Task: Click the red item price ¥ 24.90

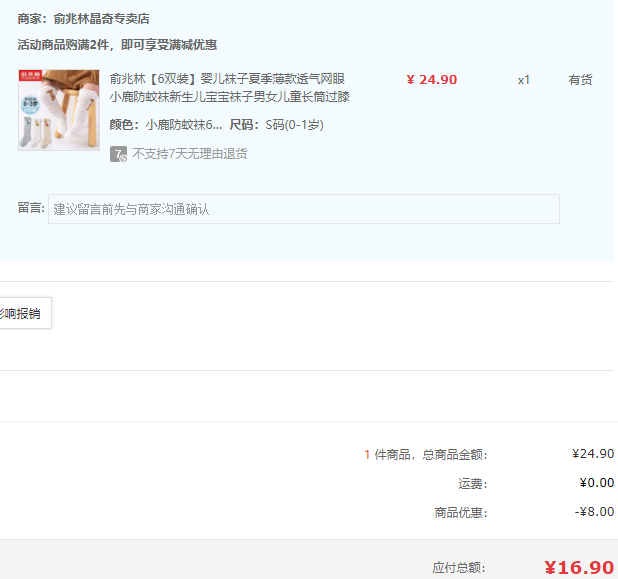Action: 432,80
